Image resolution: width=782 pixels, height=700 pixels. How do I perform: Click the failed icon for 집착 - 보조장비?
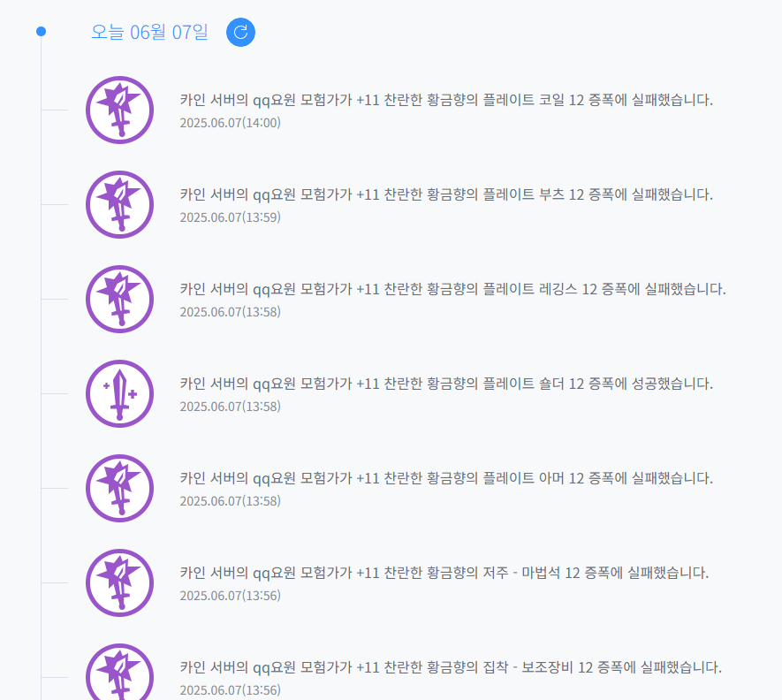coord(119,672)
